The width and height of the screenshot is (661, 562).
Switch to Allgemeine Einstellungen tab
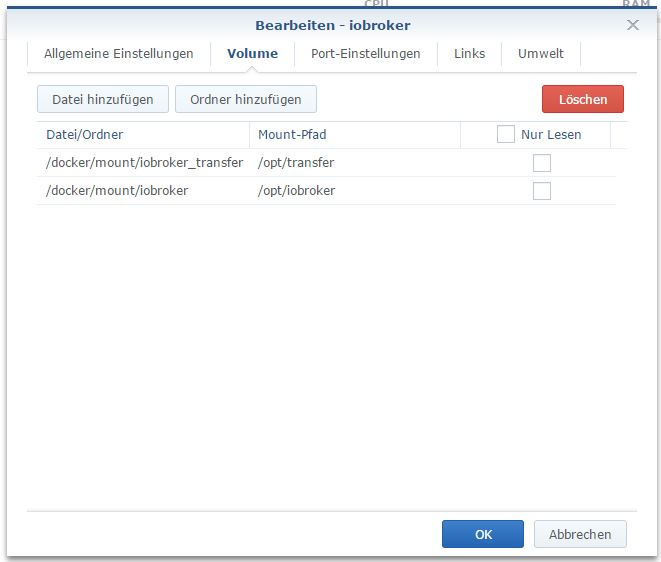[118, 54]
